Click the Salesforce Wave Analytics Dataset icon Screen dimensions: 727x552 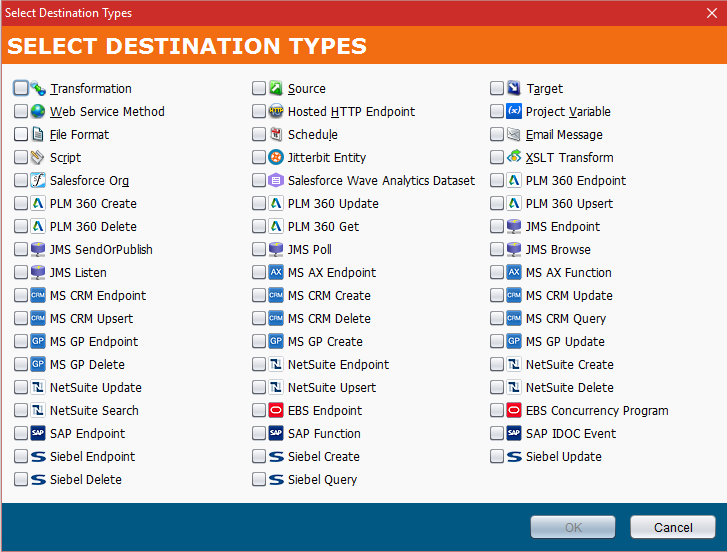click(276, 181)
